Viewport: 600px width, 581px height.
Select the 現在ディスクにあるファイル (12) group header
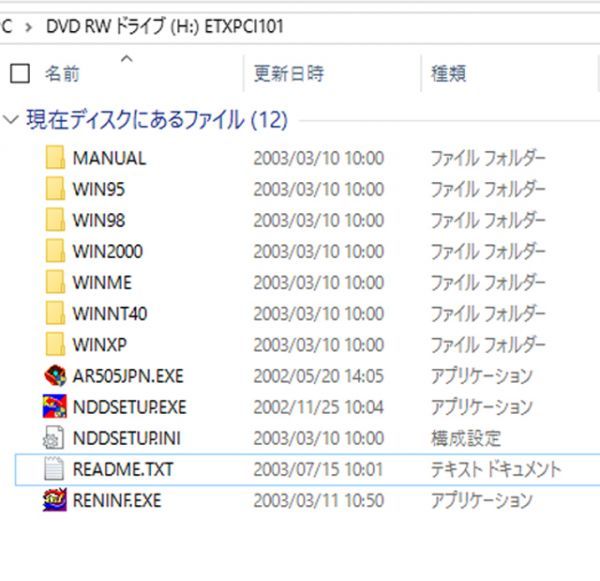pyautogui.click(x=157, y=119)
